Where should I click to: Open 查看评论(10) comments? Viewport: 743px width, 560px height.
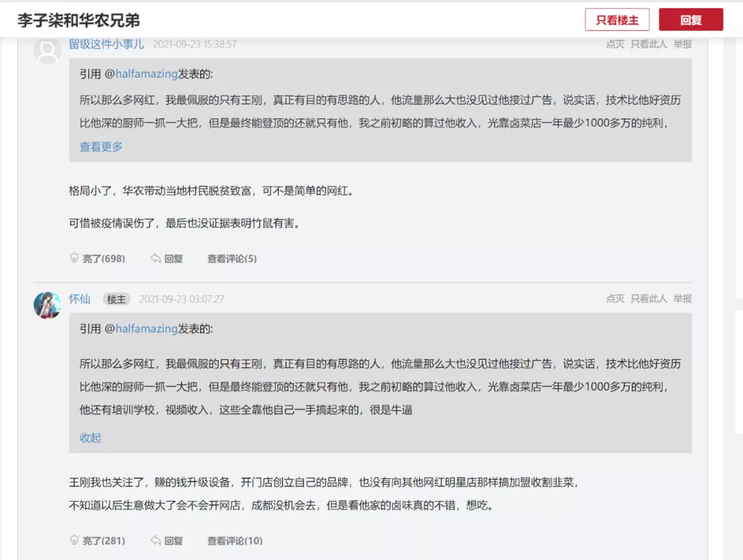tap(235, 540)
